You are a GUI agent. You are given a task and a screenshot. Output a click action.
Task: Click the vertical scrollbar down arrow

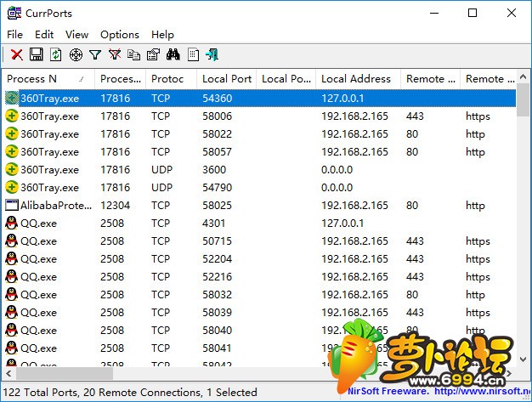[524, 359]
